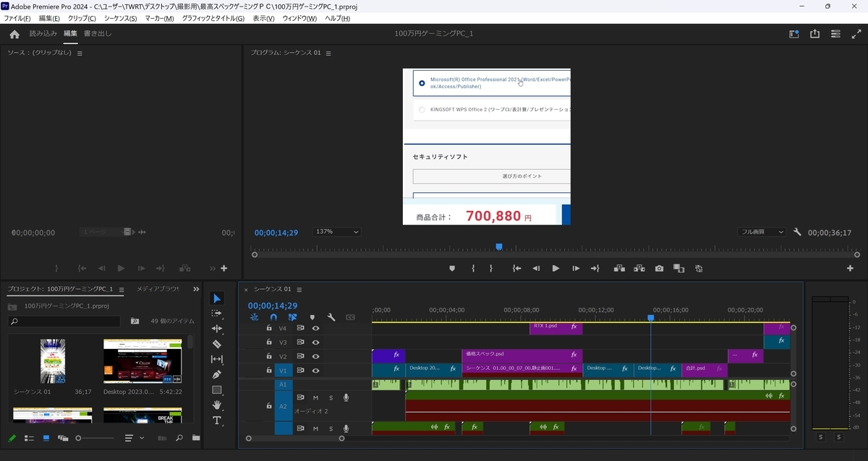Open the シーケンス(S) menu
Image resolution: width=868 pixels, height=461 pixels.
pos(120,18)
